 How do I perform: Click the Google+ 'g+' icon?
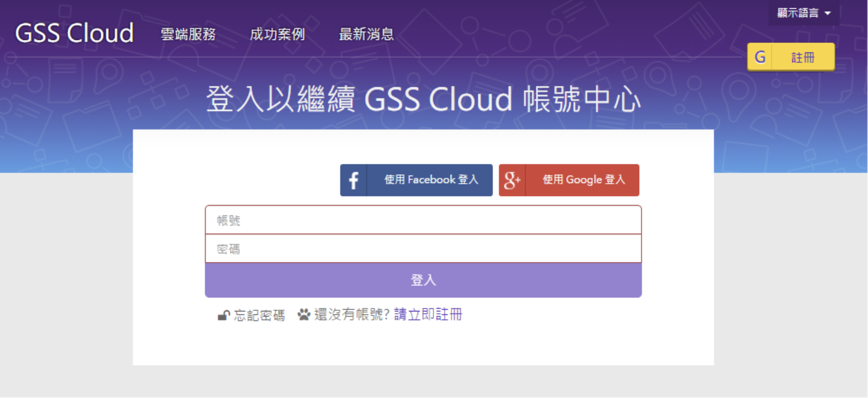tap(512, 180)
